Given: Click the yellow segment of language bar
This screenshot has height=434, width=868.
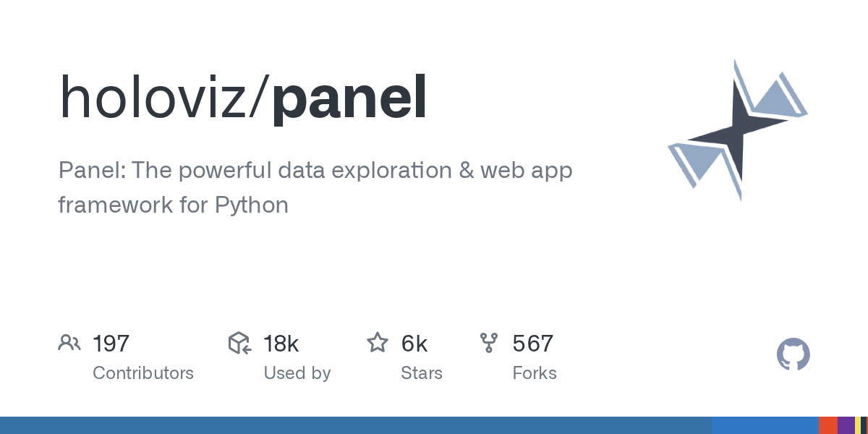Looking at the screenshot, I should click(x=858, y=425).
